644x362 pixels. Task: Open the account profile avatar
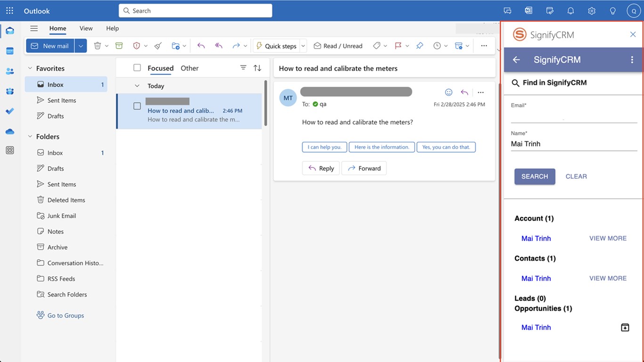tap(634, 11)
